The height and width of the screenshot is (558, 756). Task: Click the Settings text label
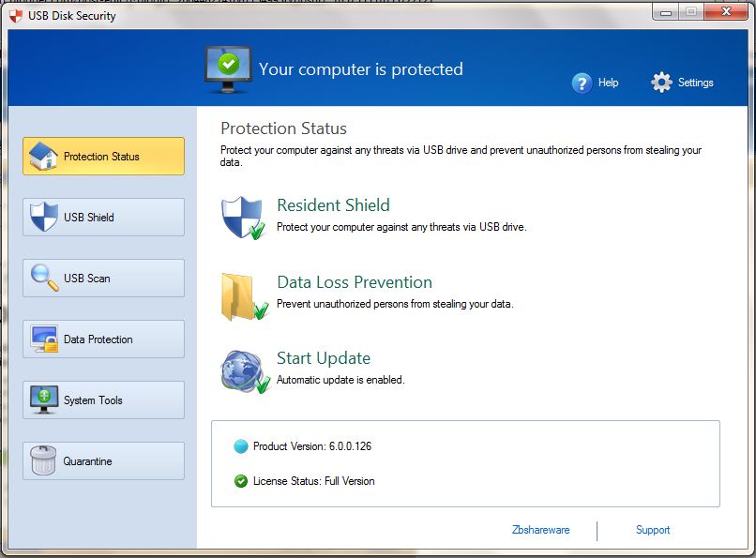point(696,83)
